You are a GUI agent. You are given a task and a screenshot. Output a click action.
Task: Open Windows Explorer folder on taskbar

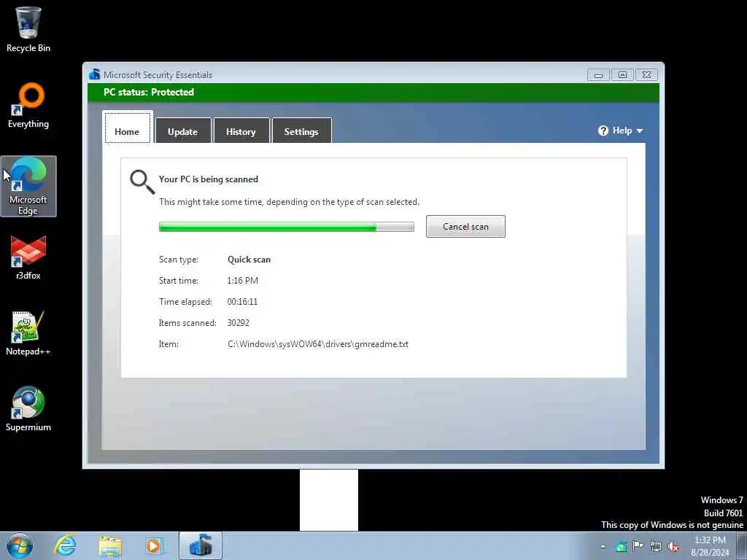coord(110,545)
